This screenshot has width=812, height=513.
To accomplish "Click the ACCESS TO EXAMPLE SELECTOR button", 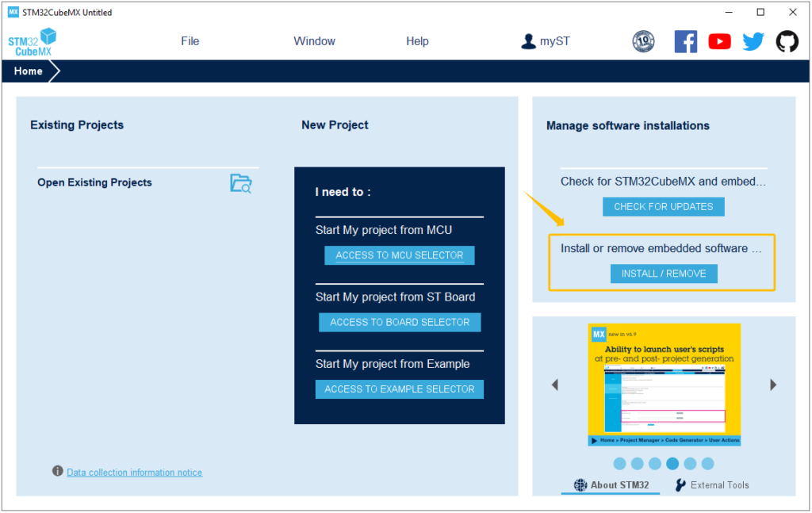I will pos(400,389).
